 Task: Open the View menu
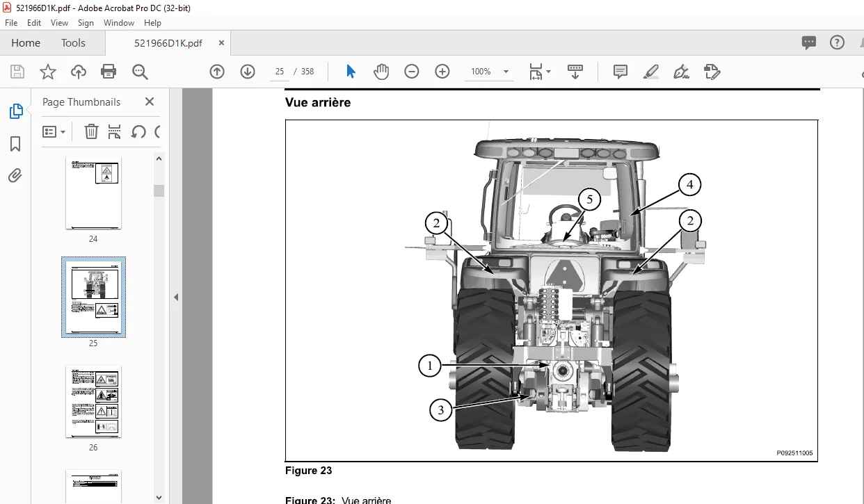60,23
